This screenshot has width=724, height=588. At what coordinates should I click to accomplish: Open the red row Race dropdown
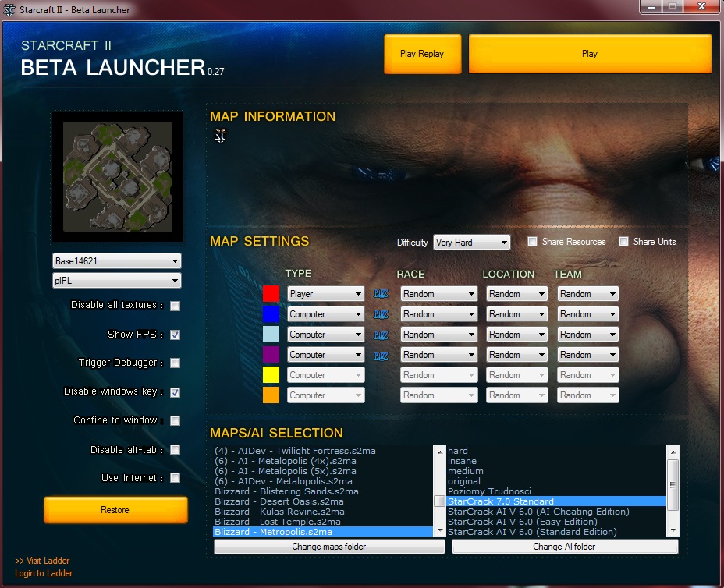(438, 293)
